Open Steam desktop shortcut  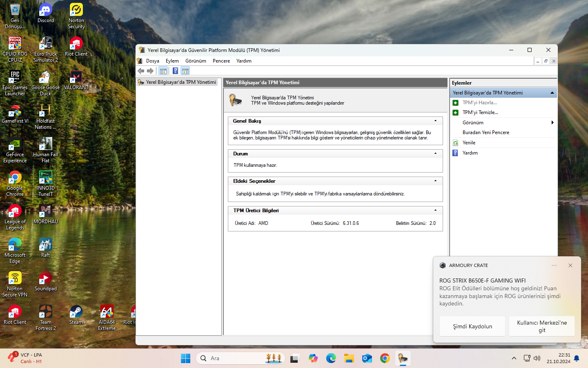point(76,315)
